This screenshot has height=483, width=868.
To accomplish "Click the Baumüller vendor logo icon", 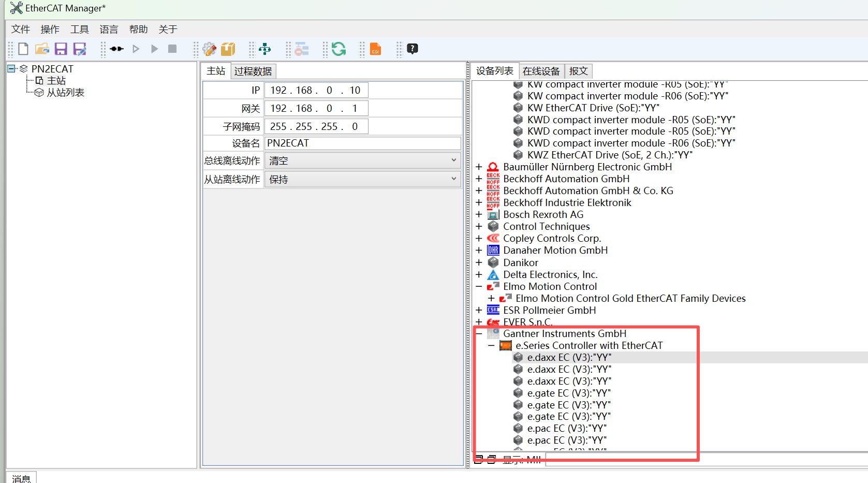I will (x=493, y=167).
